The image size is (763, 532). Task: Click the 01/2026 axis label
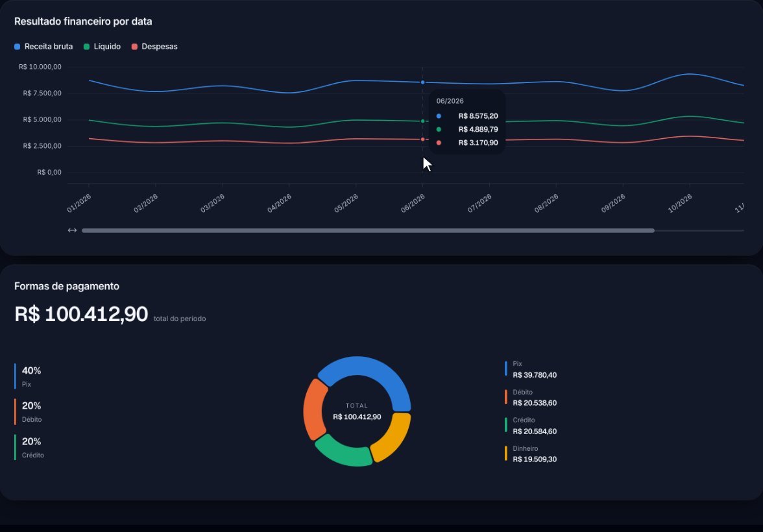click(x=79, y=203)
